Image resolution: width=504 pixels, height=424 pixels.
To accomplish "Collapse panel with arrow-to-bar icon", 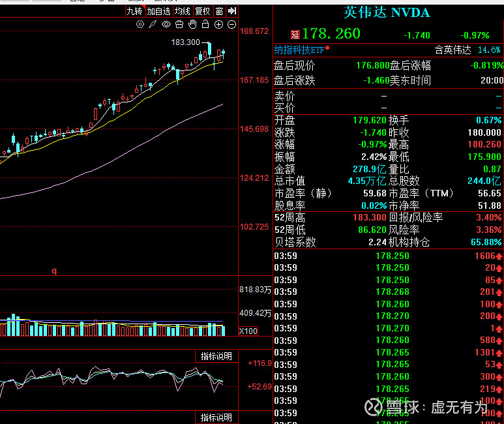I will (x=232, y=11).
